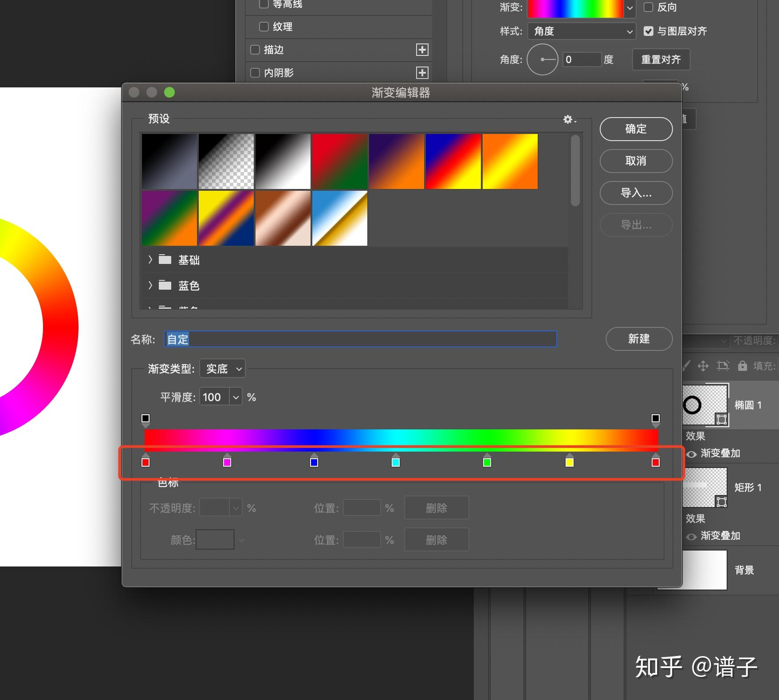Select the left black opacity stop
The height and width of the screenshot is (700, 779).
point(146,420)
